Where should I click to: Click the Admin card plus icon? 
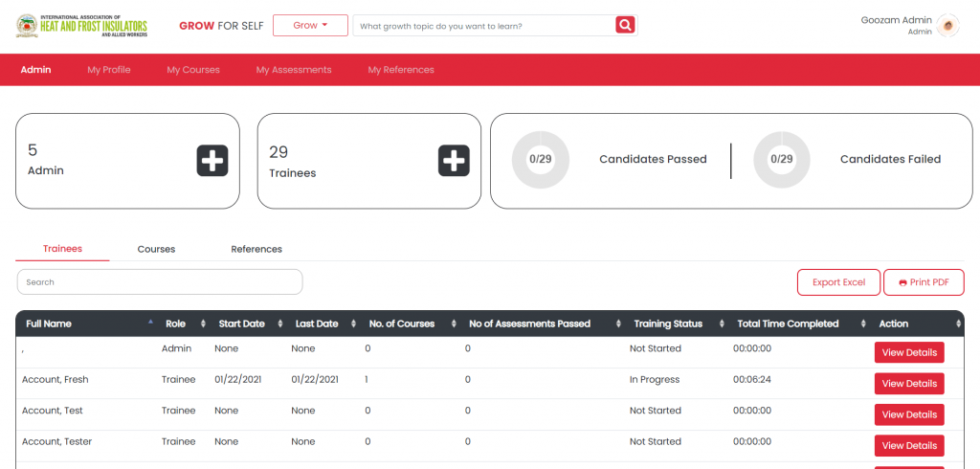pyautogui.click(x=212, y=161)
